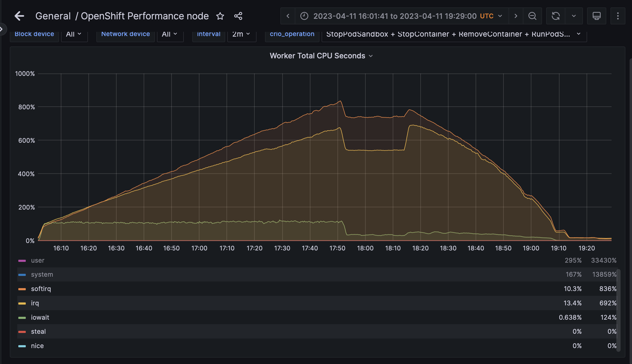Open the time range picker dropdown

pos(402,16)
